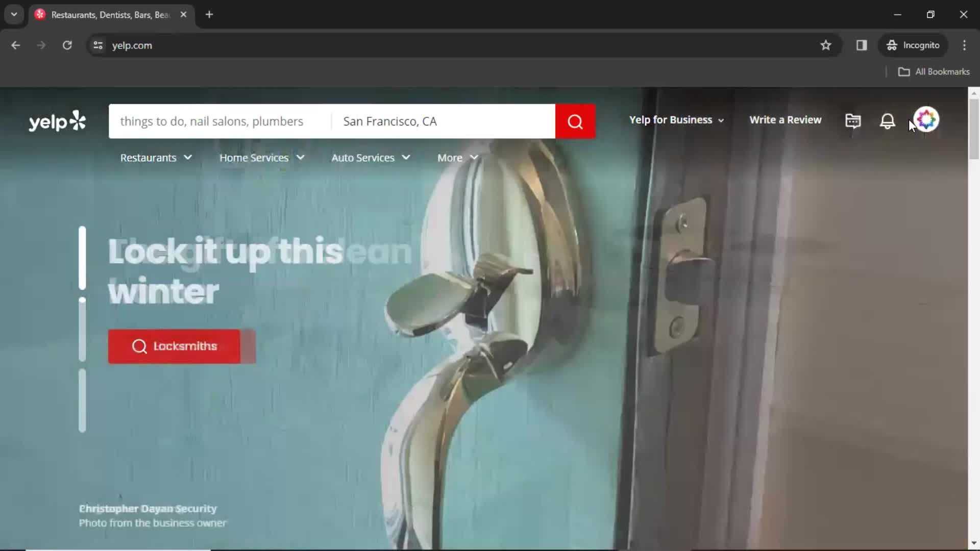Screen dimensions: 980x551
Task: Click the red search magnifier icon
Action: [575, 121]
